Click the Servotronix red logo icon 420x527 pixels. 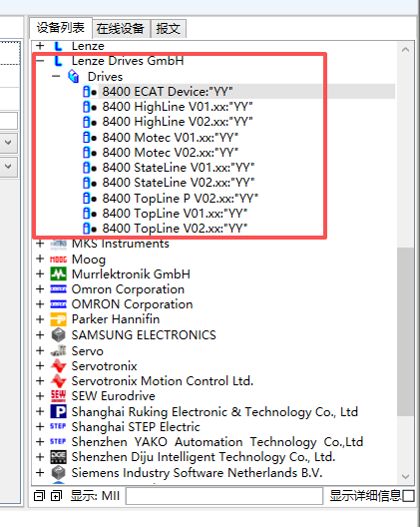pyautogui.click(x=58, y=365)
